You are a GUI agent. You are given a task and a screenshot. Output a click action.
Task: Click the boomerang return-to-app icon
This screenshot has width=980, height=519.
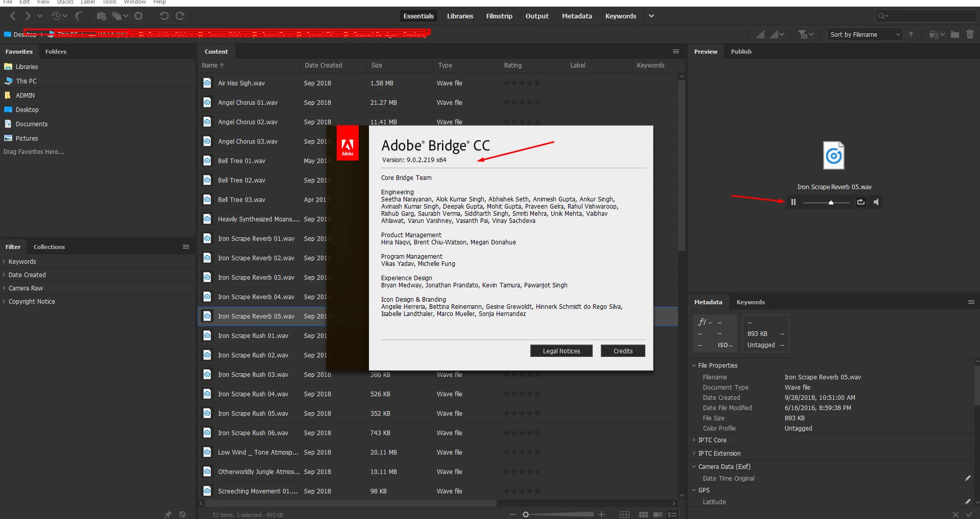point(79,16)
